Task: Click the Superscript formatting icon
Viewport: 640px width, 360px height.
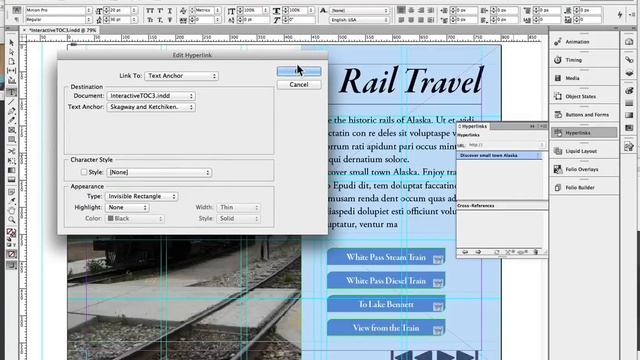Action: [x=160, y=11]
